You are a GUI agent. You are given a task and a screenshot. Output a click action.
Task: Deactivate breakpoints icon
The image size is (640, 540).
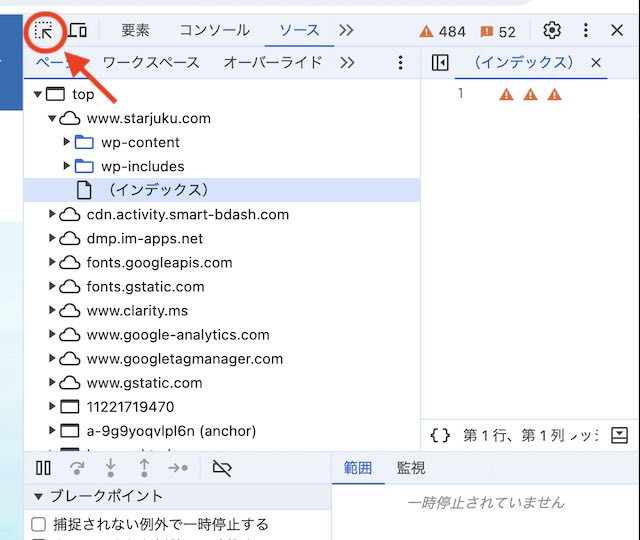pyautogui.click(x=222, y=468)
